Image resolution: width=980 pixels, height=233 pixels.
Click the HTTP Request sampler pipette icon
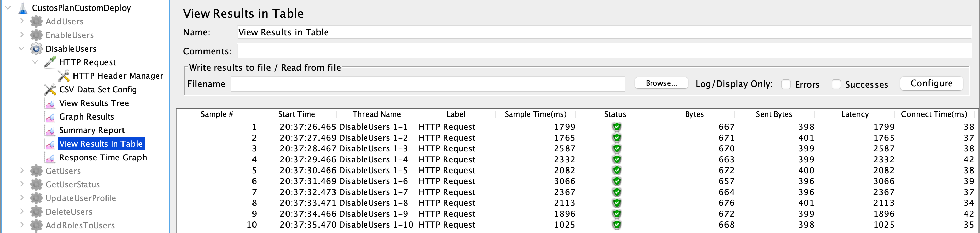(50, 62)
